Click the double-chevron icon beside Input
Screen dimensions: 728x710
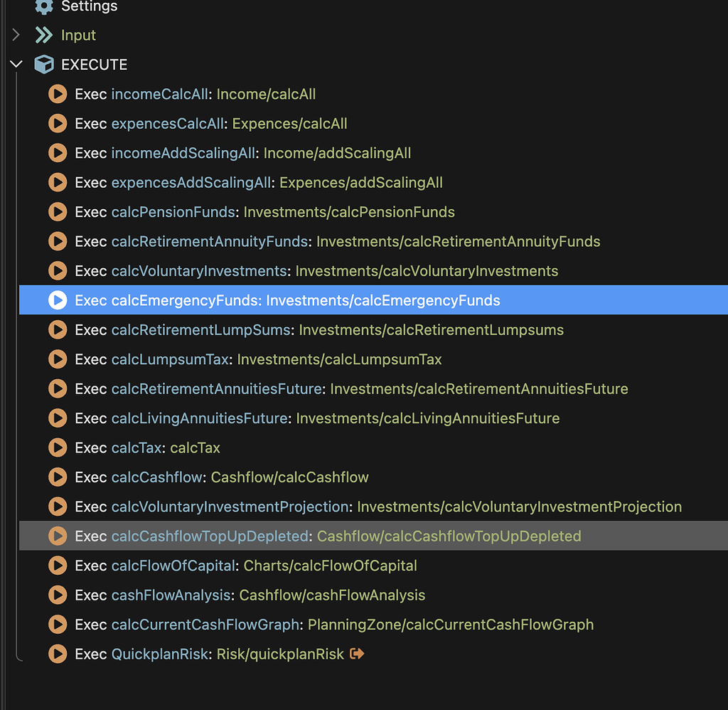(44, 35)
